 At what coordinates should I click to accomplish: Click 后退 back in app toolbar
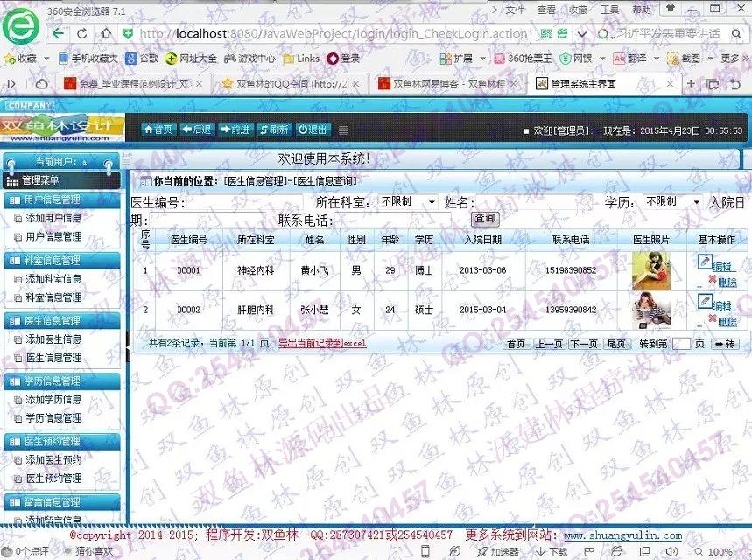pyautogui.click(x=197, y=129)
